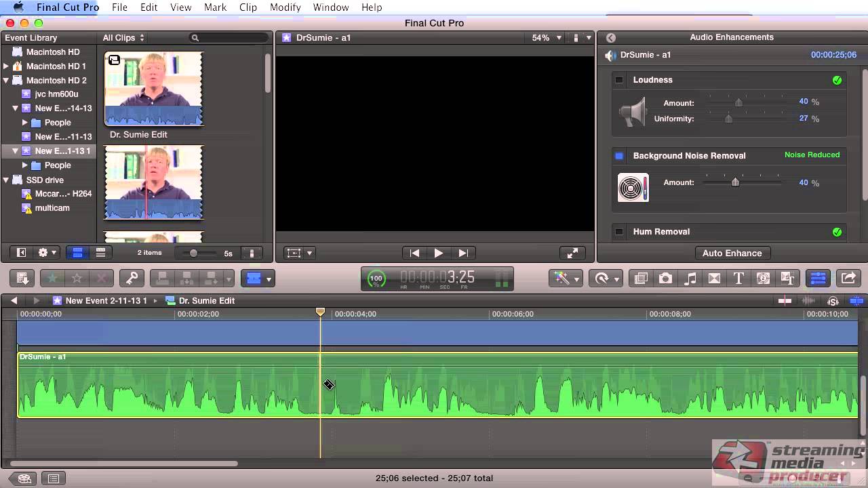Screen dimensions: 868x488
Task: Import media with the import button
Action: coord(22,278)
